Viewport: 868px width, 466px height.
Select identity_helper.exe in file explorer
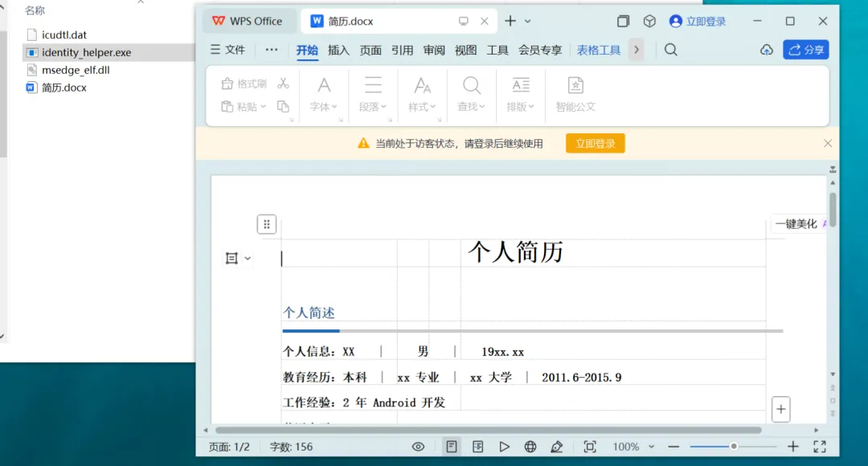pos(86,52)
